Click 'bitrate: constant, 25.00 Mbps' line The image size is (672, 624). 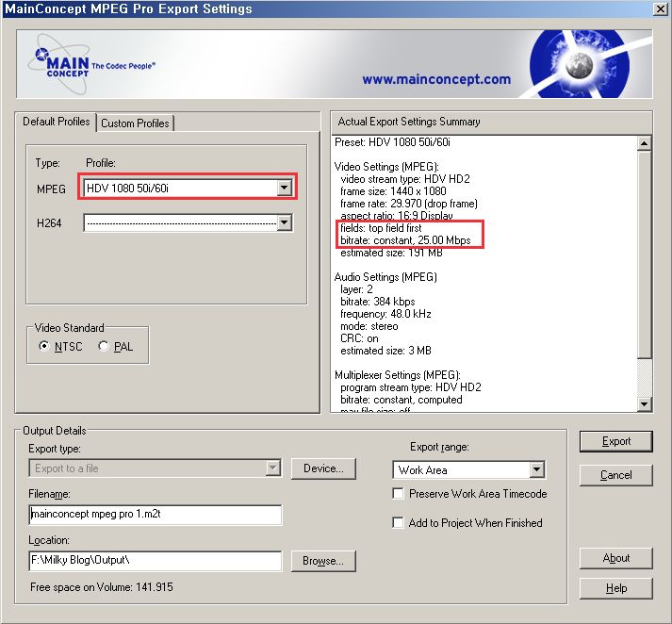[405, 240]
